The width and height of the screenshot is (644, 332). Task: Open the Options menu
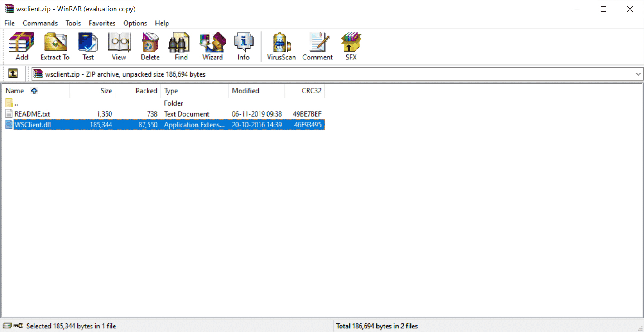[x=135, y=23]
